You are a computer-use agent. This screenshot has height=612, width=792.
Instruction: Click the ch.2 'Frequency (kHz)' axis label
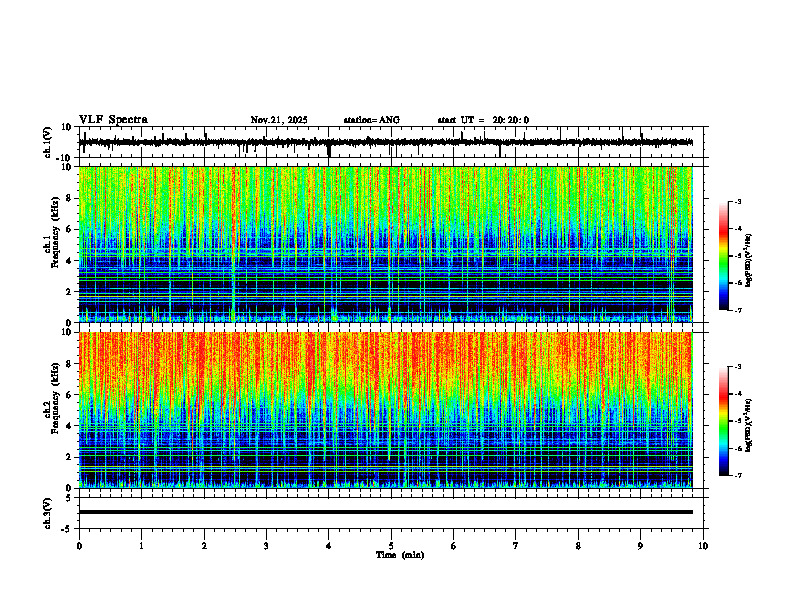click(55, 398)
